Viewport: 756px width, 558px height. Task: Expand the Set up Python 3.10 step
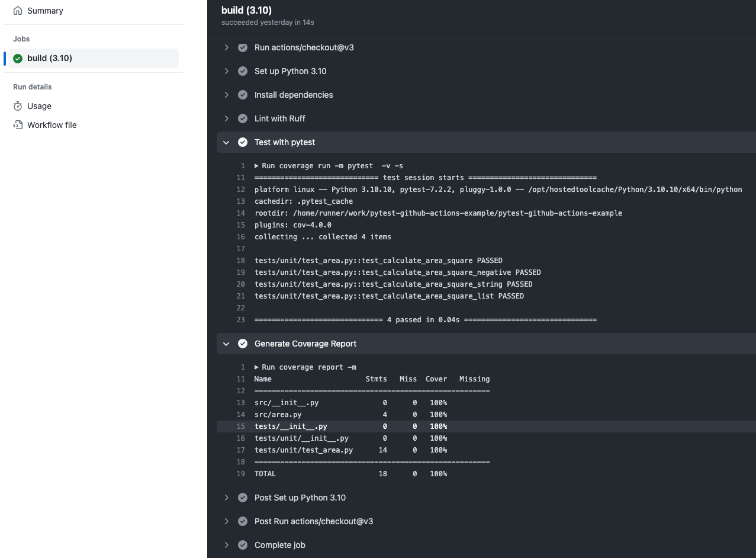point(226,70)
